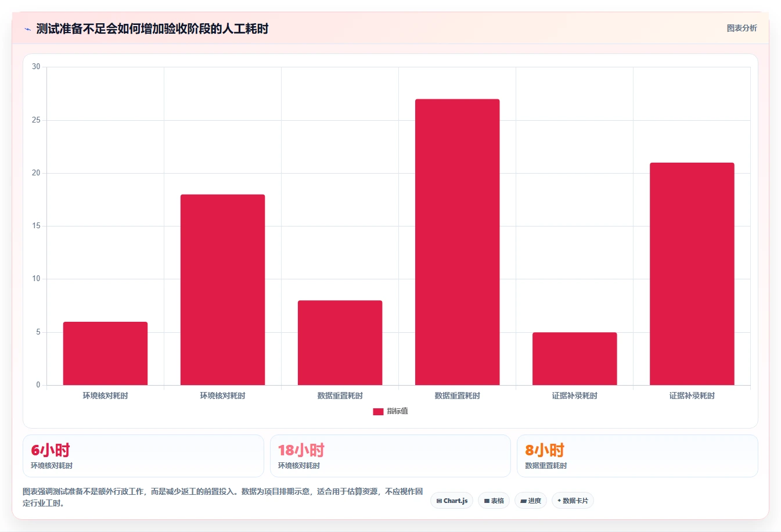The image size is (781, 532).
Task: Select the 表格 tag
Action: click(494, 501)
